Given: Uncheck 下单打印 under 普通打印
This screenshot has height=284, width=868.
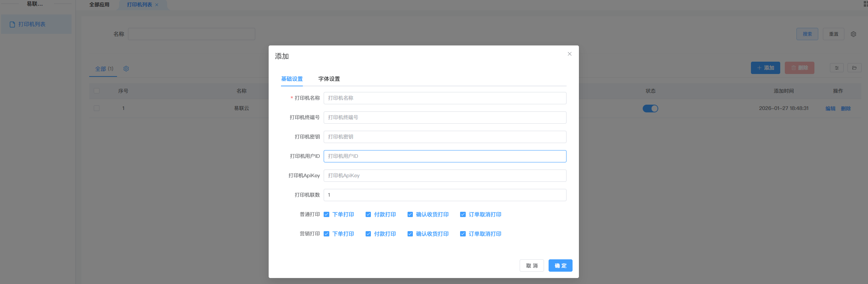Looking at the screenshot, I should pyautogui.click(x=326, y=215).
